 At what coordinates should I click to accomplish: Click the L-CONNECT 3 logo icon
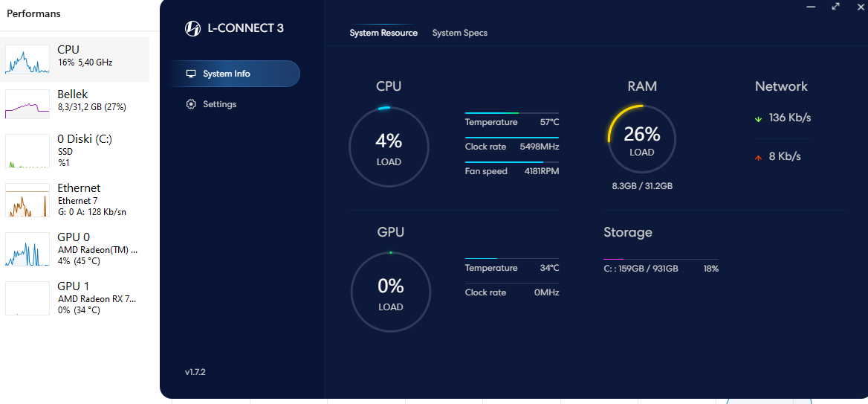(x=192, y=28)
